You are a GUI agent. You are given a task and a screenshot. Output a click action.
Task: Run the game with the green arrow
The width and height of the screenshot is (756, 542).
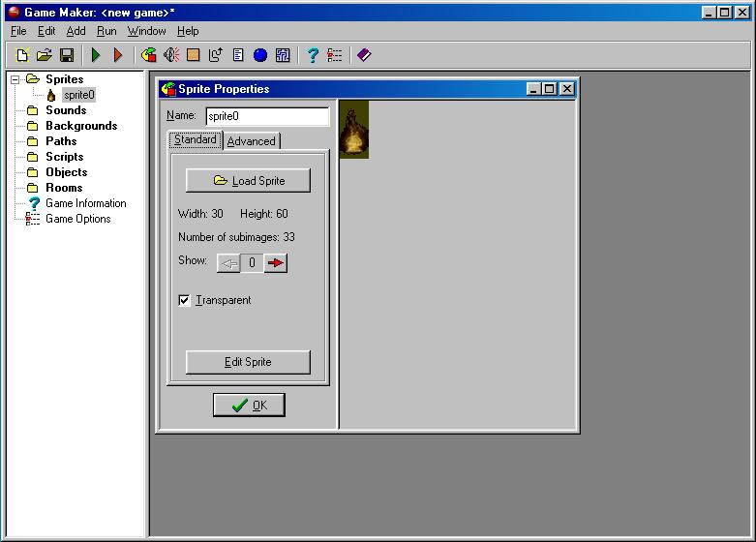click(x=96, y=55)
